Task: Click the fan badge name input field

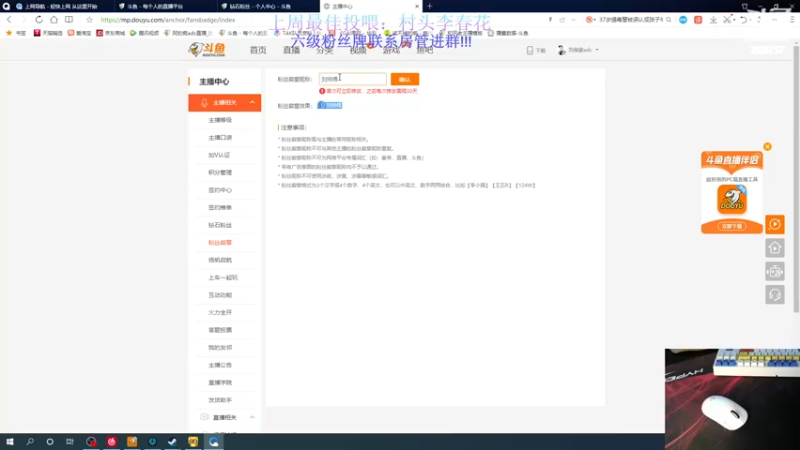Action: [353, 79]
